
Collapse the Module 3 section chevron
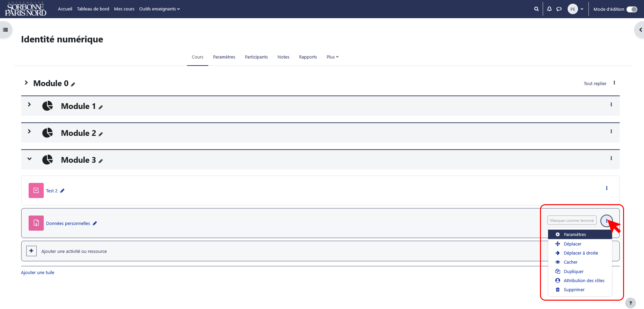(29, 159)
